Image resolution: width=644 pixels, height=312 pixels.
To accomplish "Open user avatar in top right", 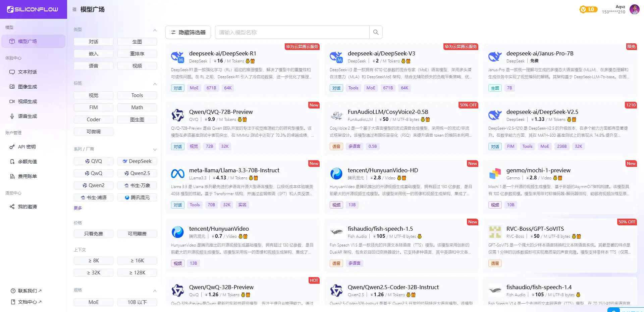I will tap(634, 9).
